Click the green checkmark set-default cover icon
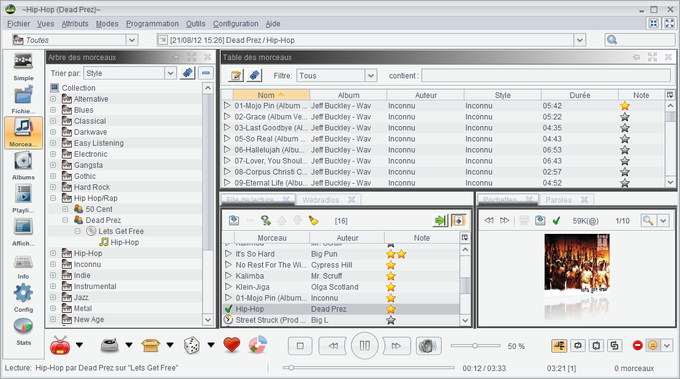 click(556, 221)
